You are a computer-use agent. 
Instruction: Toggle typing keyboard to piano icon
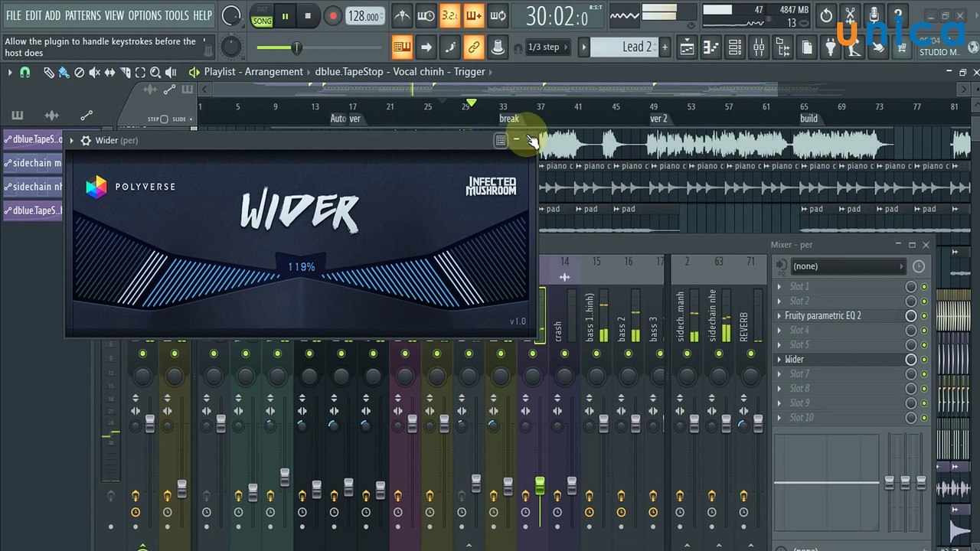click(402, 47)
